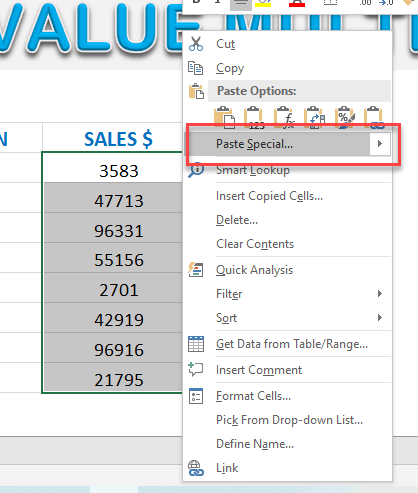This screenshot has height=493, width=418.
Task: Select Pick From Drop-down List...
Action: 289,420
